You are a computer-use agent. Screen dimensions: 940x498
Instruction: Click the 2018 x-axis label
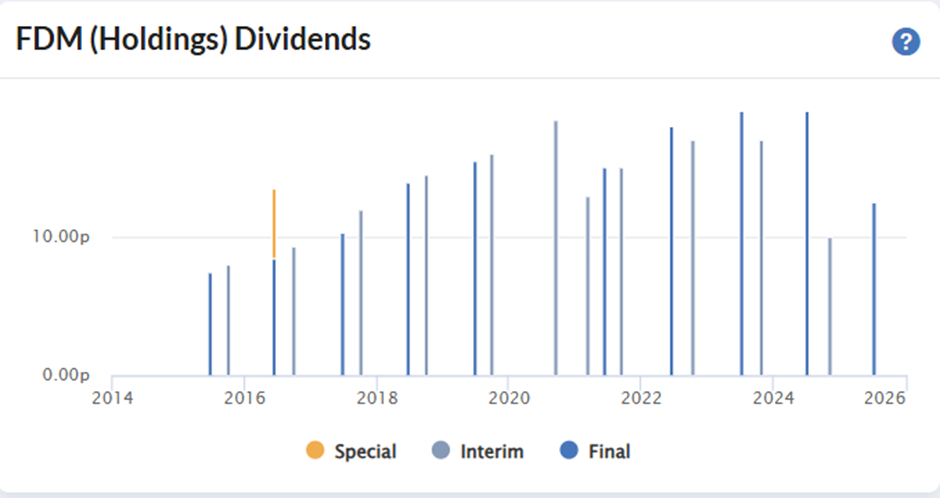[x=376, y=398]
